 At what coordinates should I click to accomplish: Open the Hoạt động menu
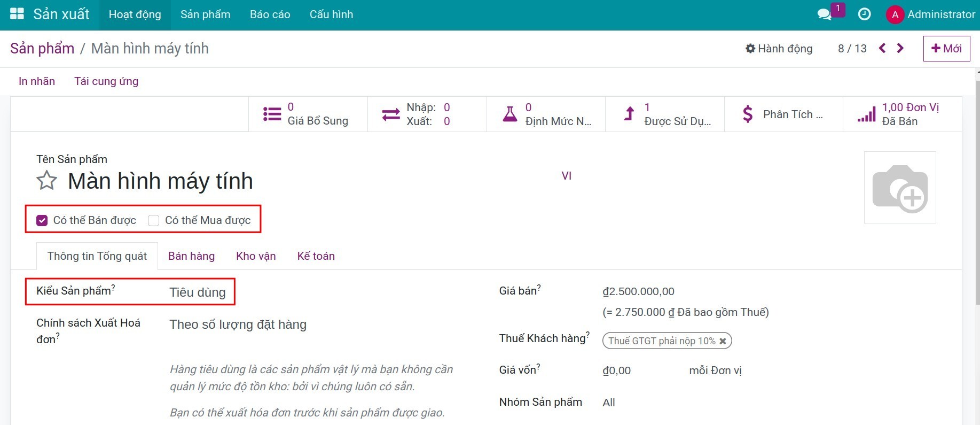click(x=135, y=14)
